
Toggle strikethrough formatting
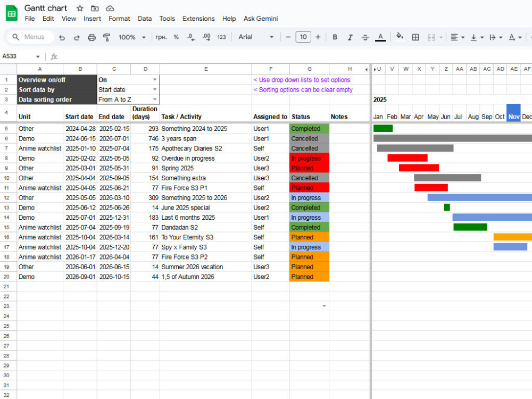point(365,37)
